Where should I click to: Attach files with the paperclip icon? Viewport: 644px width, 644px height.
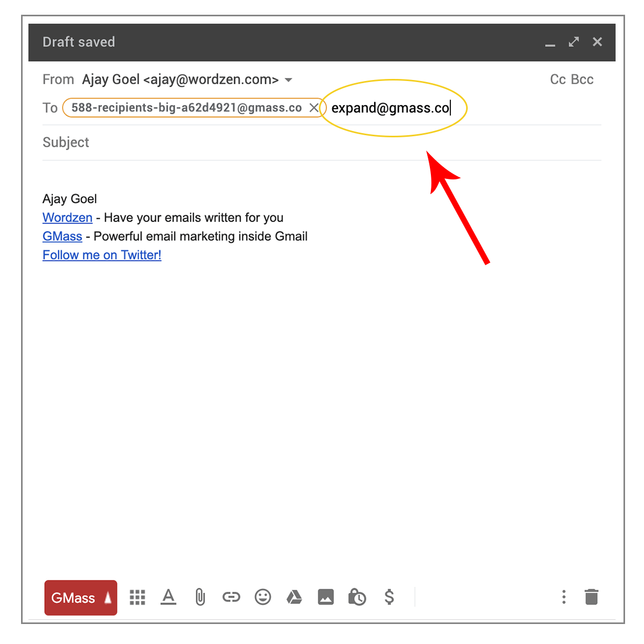coord(200,597)
